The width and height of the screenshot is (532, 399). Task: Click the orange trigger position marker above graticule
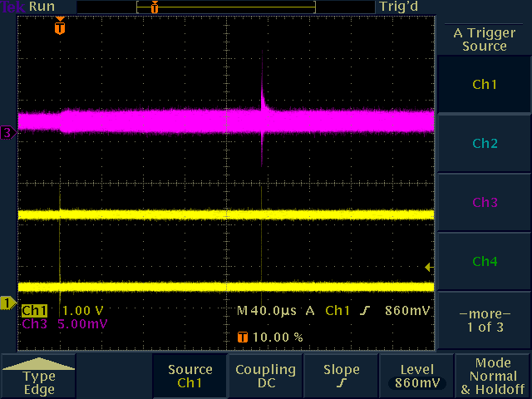pos(59,27)
